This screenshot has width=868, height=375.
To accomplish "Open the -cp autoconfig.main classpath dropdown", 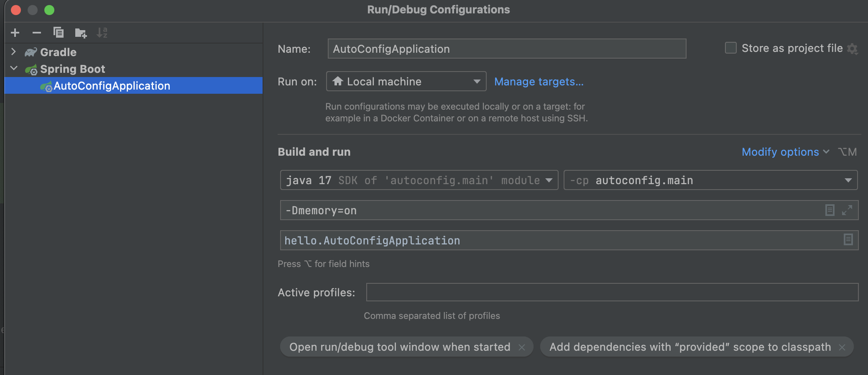I will [x=710, y=180].
